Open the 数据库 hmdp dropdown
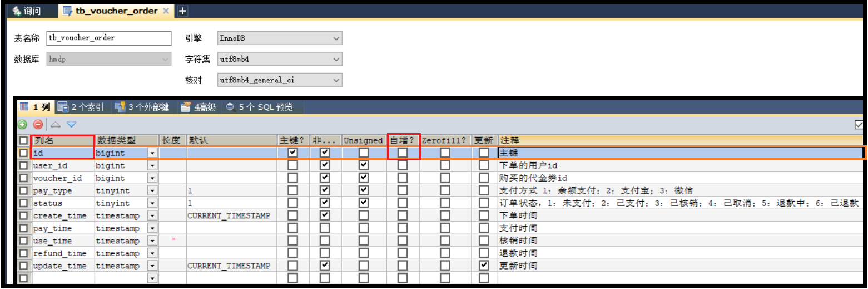 109,59
